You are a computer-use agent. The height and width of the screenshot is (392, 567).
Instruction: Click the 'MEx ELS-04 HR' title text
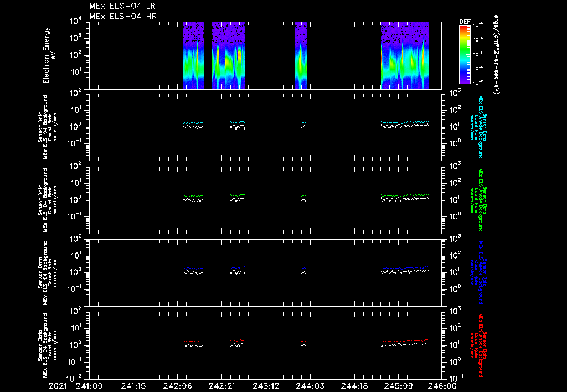tap(123, 16)
